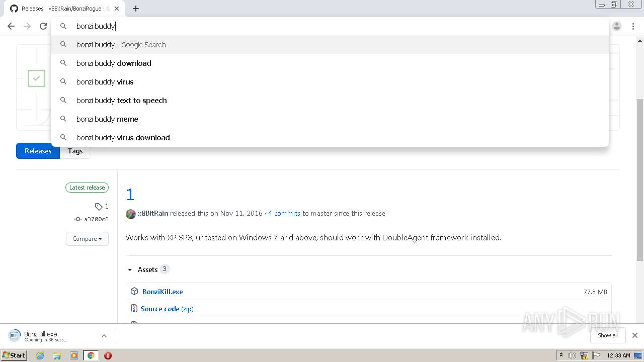
Task: Click Show desktop icon at taskbar end
Action: pyautogui.click(x=638, y=355)
